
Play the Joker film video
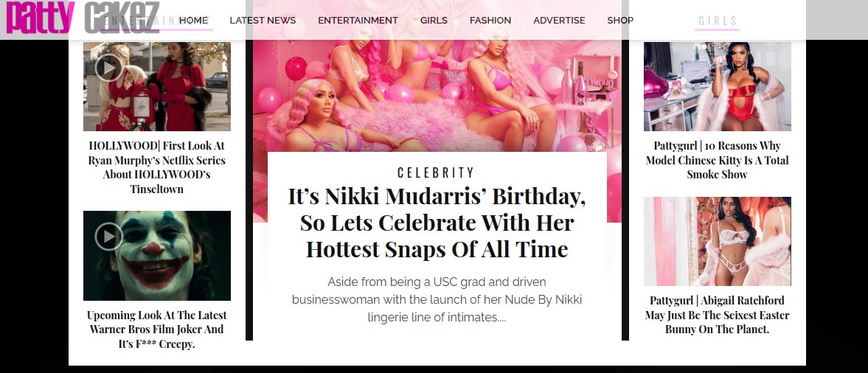click(108, 236)
